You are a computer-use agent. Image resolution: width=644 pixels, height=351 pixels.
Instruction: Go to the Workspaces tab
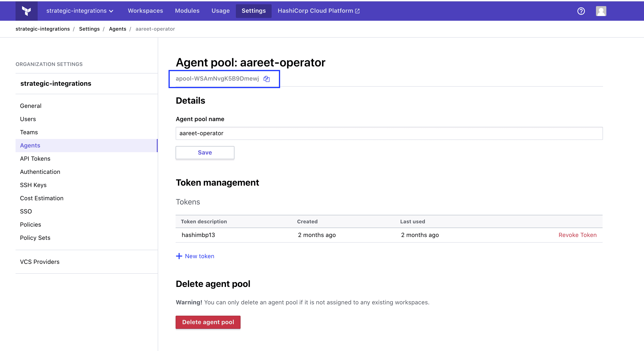tap(145, 11)
